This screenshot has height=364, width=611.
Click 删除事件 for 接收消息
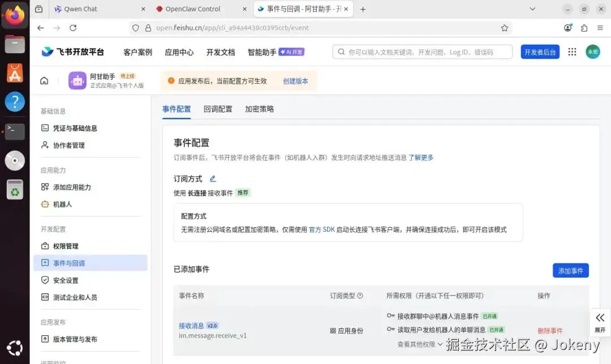coord(550,331)
